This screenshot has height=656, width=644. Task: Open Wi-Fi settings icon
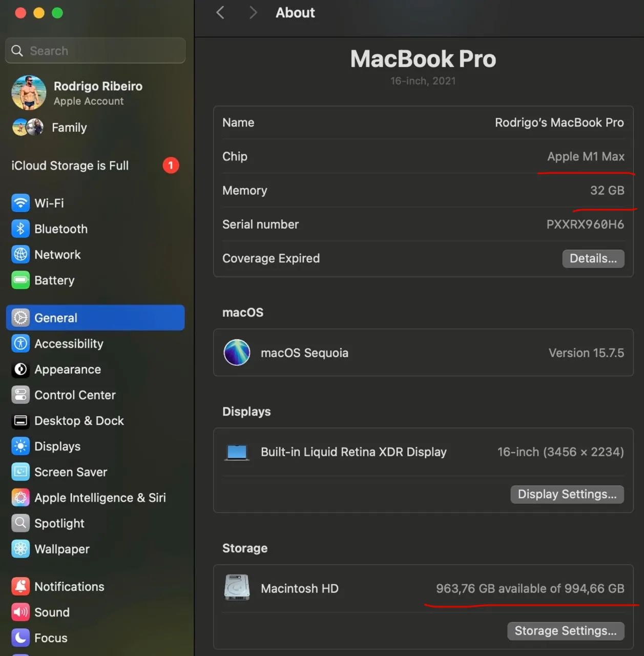20,203
